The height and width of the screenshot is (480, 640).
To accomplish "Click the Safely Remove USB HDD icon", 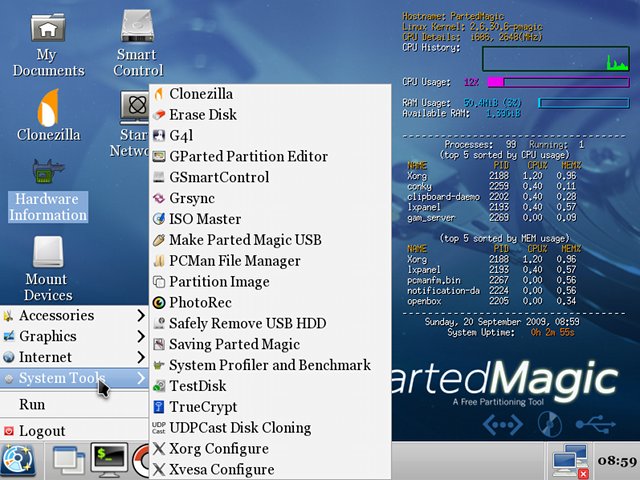I will pos(159,323).
